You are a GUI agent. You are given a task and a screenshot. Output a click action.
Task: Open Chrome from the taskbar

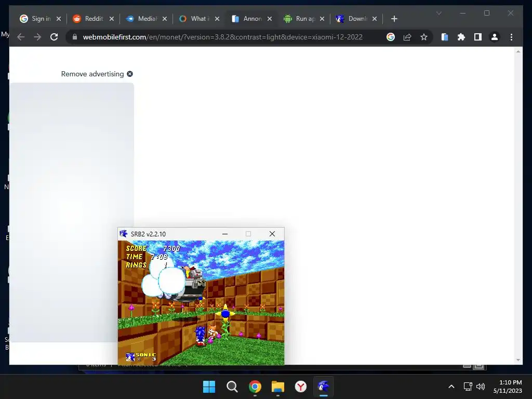255,387
